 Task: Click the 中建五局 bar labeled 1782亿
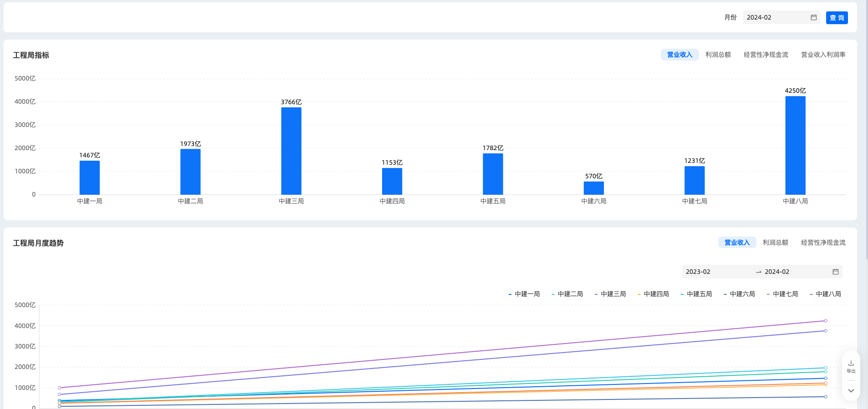click(493, 174)
